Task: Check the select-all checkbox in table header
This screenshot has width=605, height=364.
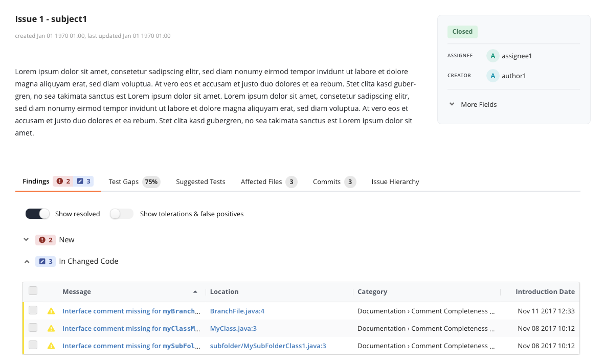Action: (33, 291)
